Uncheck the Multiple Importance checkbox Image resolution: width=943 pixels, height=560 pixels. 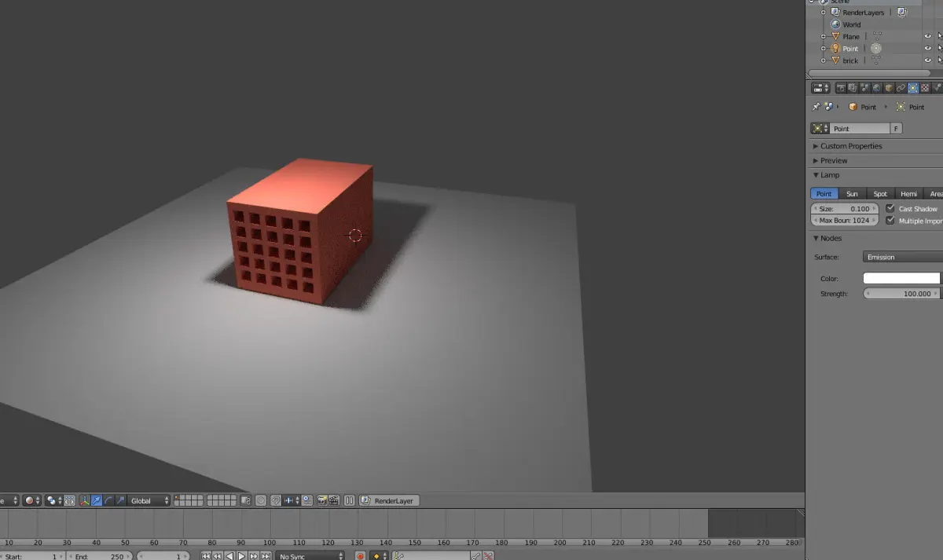(x=890, y=221)
